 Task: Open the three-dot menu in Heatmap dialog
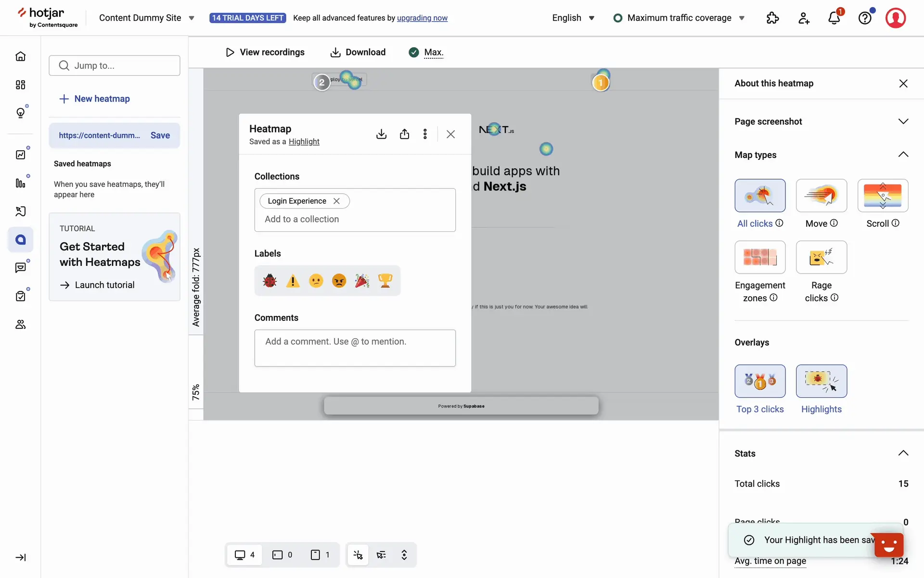pyautogui.click(x=425, y=134)
